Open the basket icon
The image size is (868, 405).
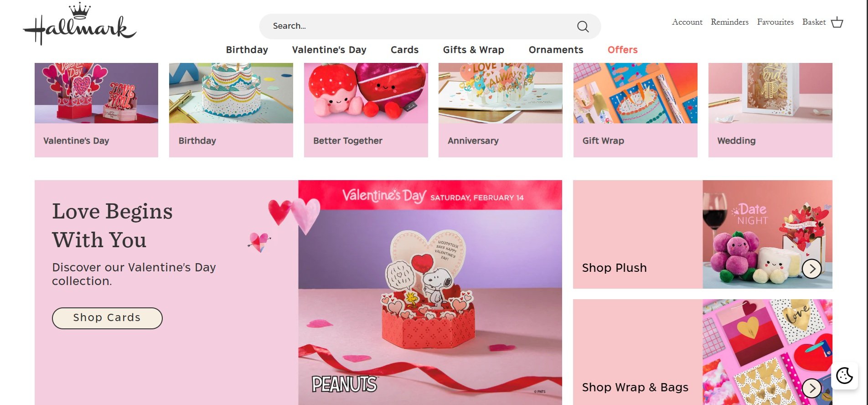(837, 22)
